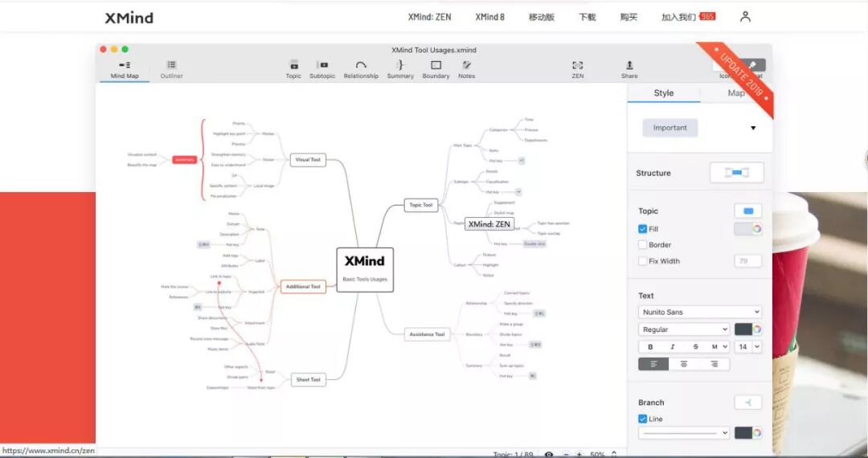Click the zoom in plus icon
The height and width of the screenshot is (458, 868).
579,454
